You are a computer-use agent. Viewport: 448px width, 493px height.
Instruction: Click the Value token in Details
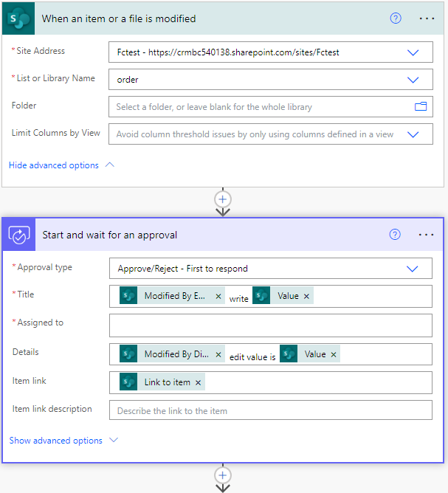coord(310,354)
